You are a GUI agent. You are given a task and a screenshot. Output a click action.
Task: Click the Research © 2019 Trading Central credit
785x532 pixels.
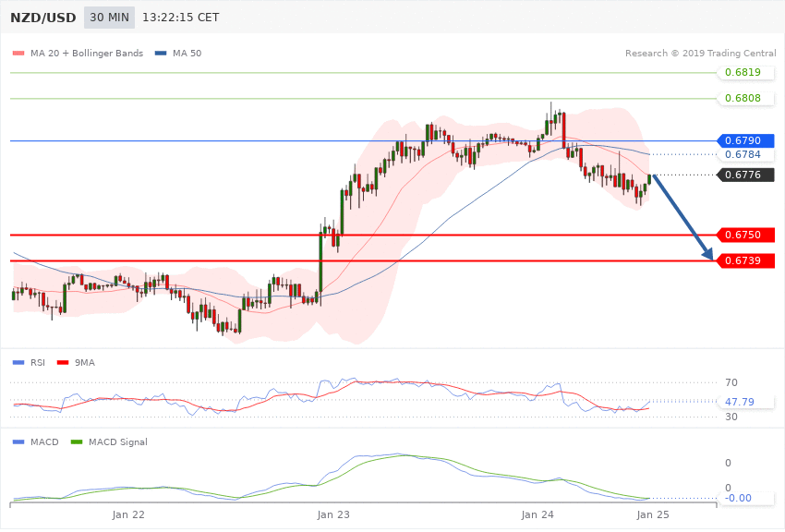(700, 53)
